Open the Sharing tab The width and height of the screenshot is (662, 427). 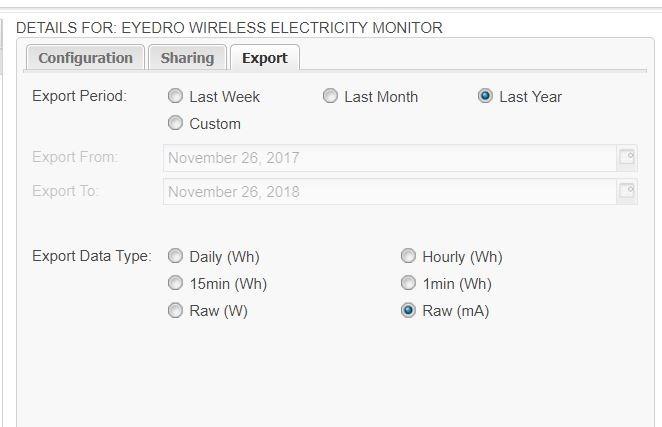pyautogui.click(x=187, y=58)
